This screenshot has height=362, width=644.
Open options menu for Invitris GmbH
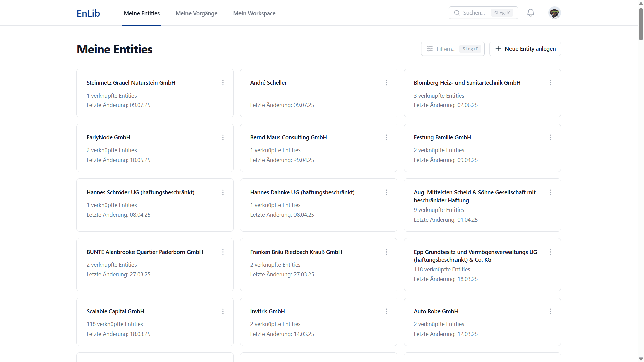point(387,311)
